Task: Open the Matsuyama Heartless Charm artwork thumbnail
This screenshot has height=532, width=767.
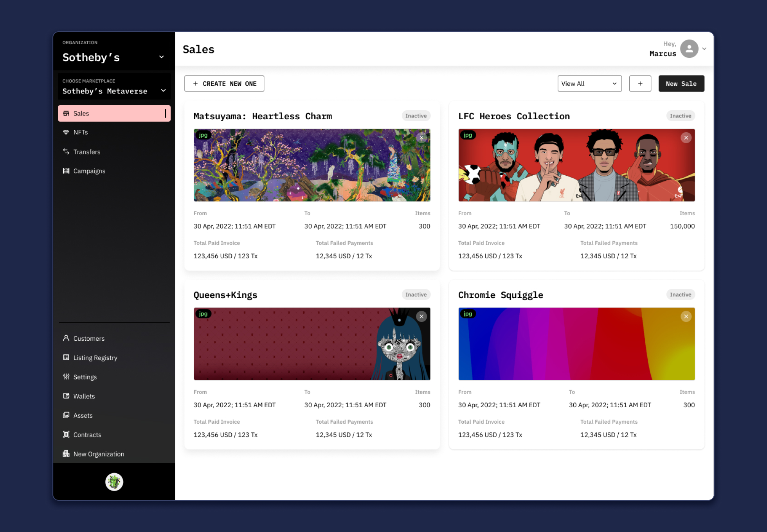Action: [x=312, y=165]
